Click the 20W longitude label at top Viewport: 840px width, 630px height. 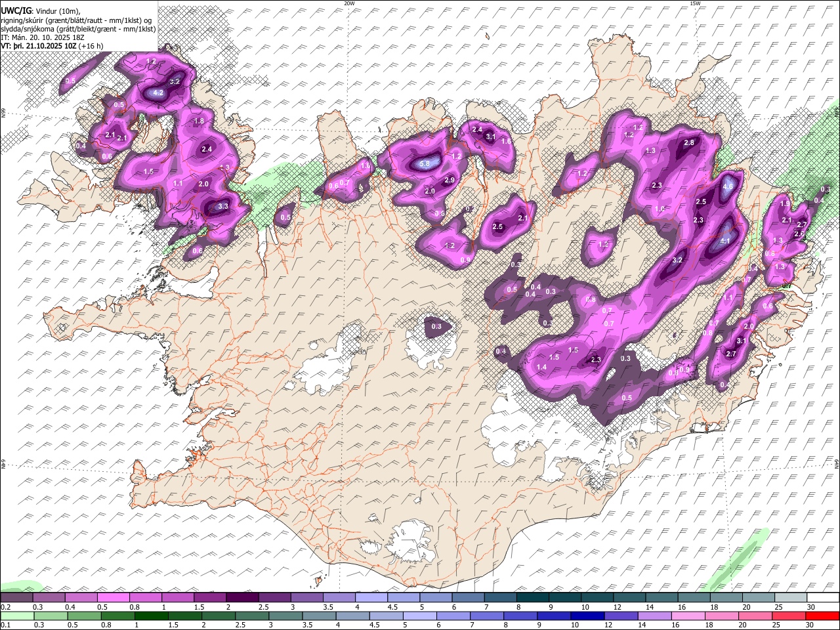pos(348,3)
